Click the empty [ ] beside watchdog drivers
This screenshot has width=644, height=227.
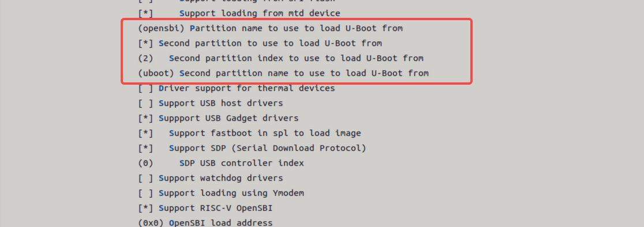pos(146,178)
